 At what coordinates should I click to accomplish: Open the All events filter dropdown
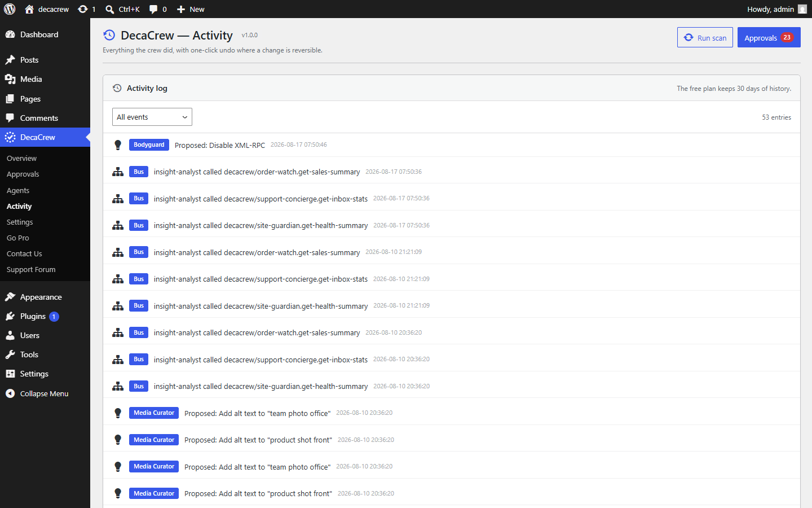point(152,117)
